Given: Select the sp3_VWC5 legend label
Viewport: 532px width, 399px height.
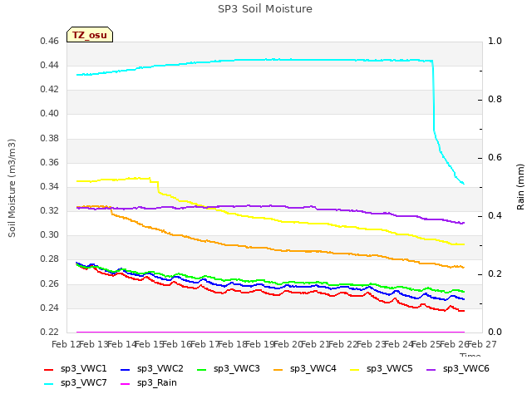Looking at the screenshot, I should [x=390, y=369].
